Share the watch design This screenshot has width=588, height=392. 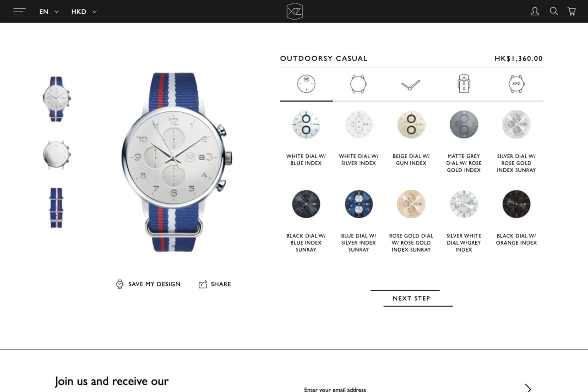click(215, 284)
